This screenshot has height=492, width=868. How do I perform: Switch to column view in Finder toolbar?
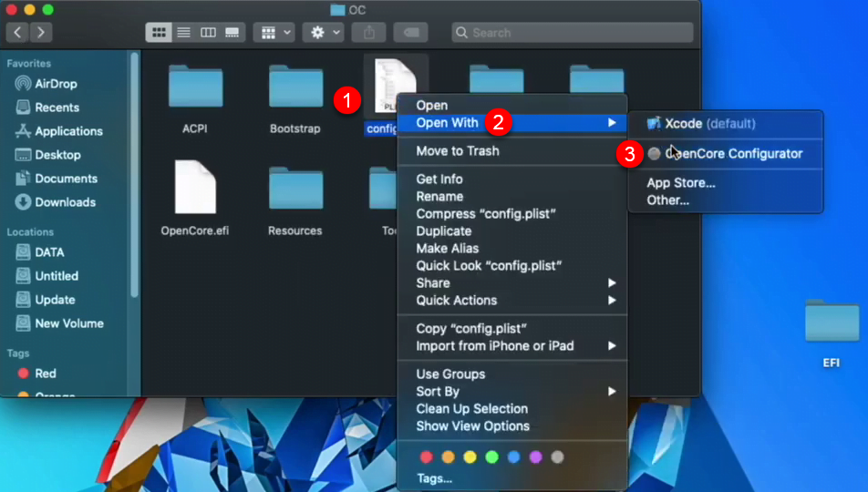(x=208, y=33)
